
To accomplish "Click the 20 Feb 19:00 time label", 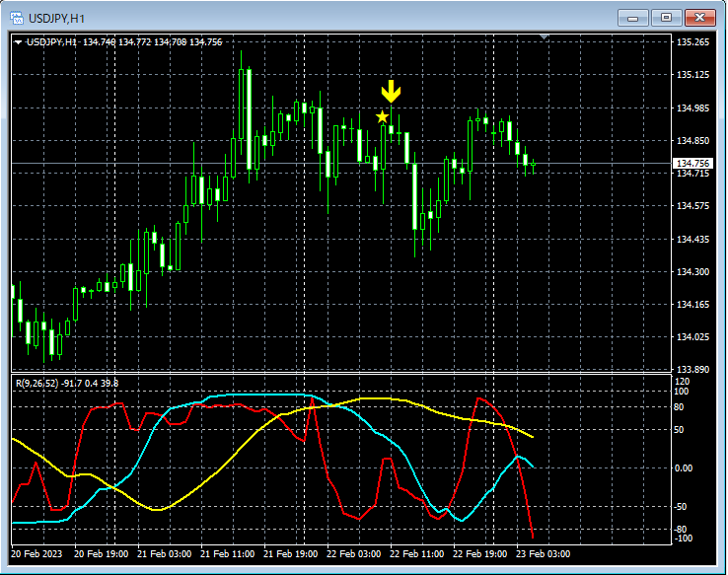I will 102,554.
